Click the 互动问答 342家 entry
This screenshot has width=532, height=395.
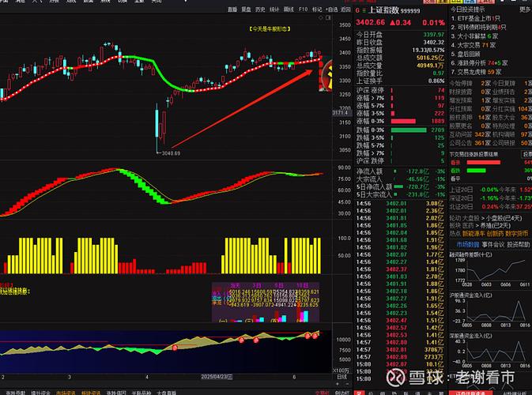(470, 134)
